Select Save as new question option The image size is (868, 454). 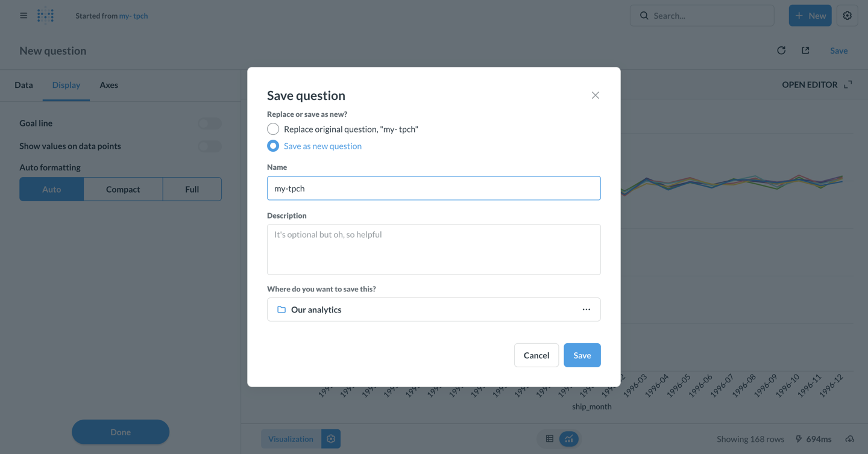coord(273,146)
